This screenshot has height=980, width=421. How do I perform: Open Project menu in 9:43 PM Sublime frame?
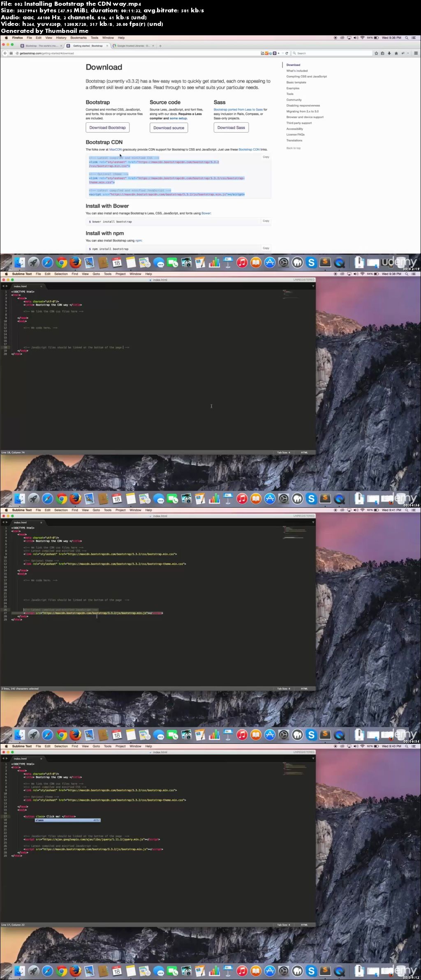pos(120,746)
